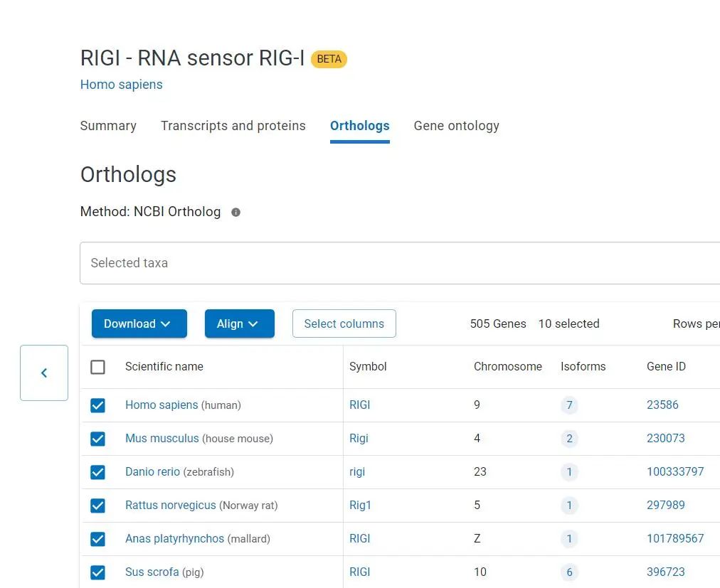Screen dimensions: 720x588
Task: Click the BETA badge near the title
Action: (329, 59)
